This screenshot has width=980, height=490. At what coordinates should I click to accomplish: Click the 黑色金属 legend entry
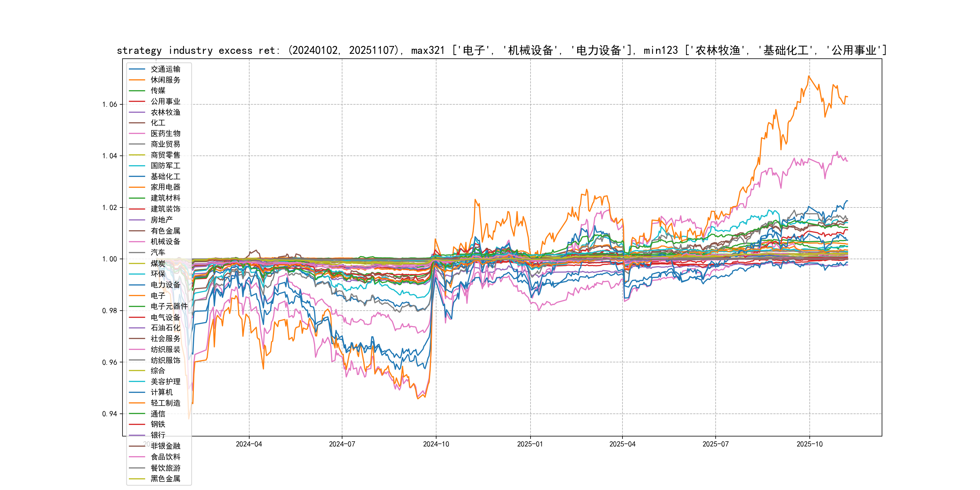click(165, 479)
